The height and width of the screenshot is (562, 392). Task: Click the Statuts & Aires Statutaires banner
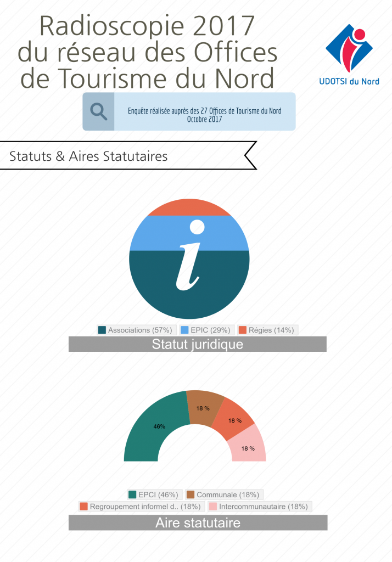[x=128, y=155]
